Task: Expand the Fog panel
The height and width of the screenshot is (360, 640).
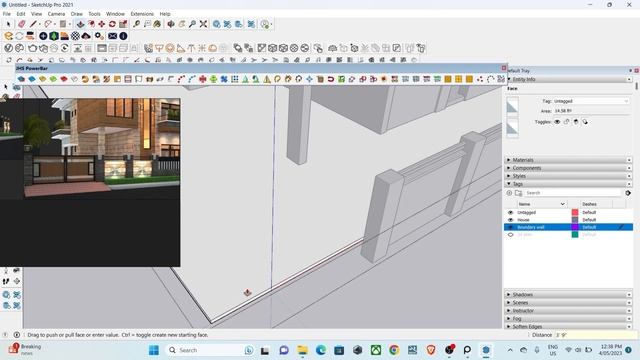Action: [x=569, y=318]
